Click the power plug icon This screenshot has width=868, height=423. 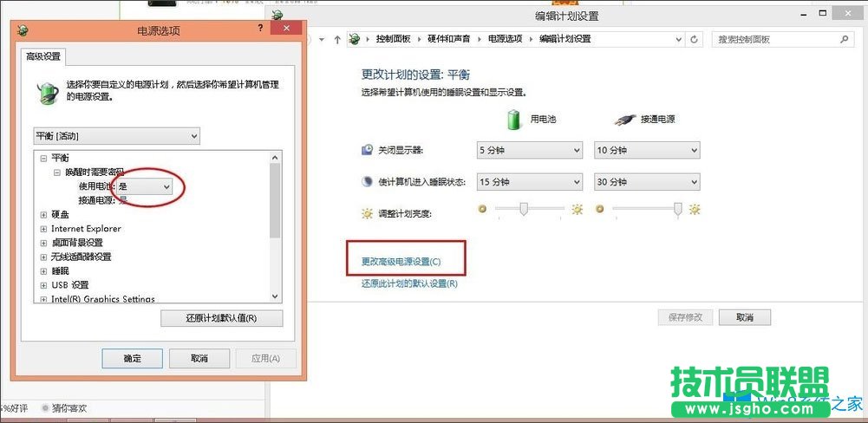tap(624, 119)
